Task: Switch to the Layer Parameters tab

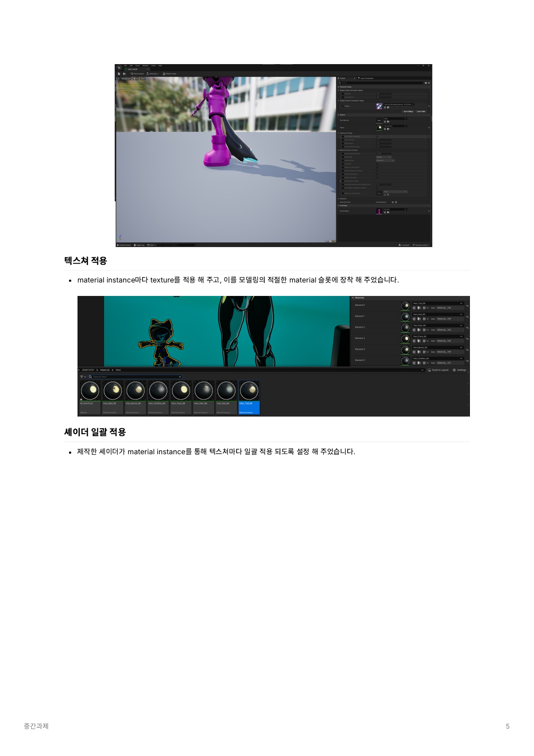Action: point(366,78)
